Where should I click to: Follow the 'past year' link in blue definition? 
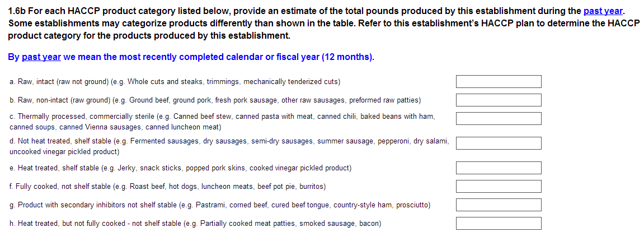(41, 57)
